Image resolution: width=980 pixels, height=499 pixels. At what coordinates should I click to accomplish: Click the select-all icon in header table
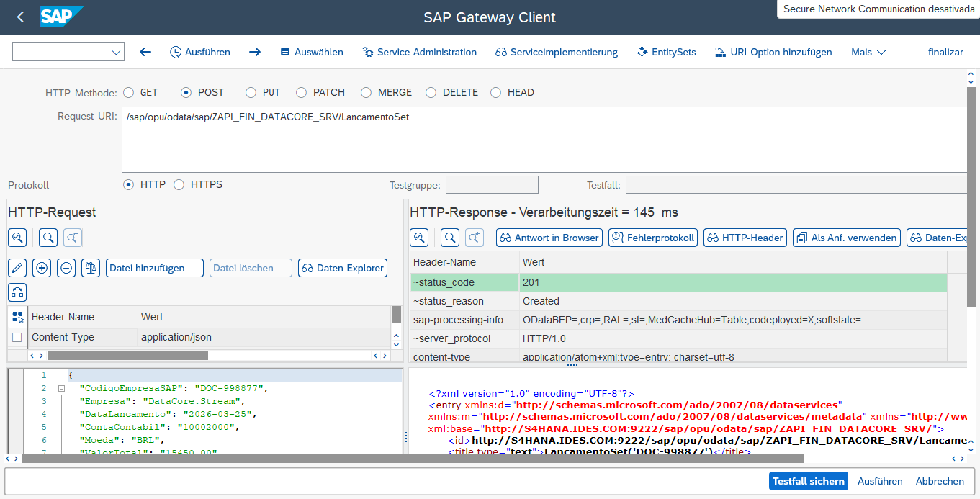tap(17, 317)
